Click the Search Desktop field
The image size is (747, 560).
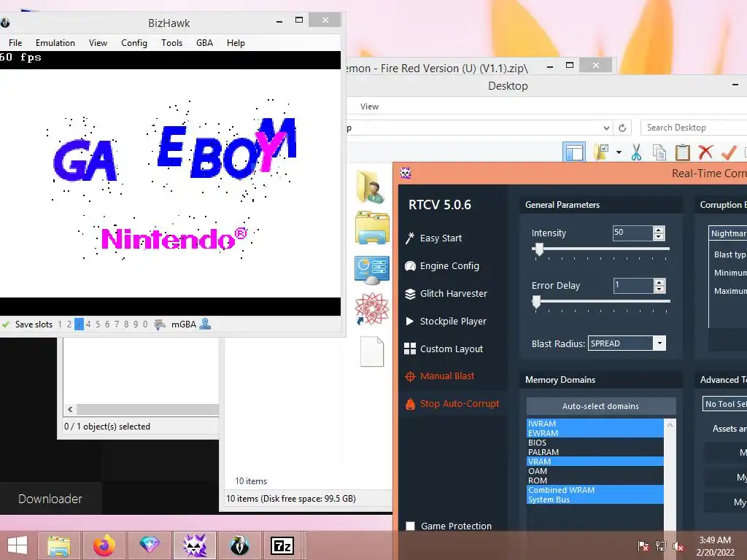click(x=694, y=128)
